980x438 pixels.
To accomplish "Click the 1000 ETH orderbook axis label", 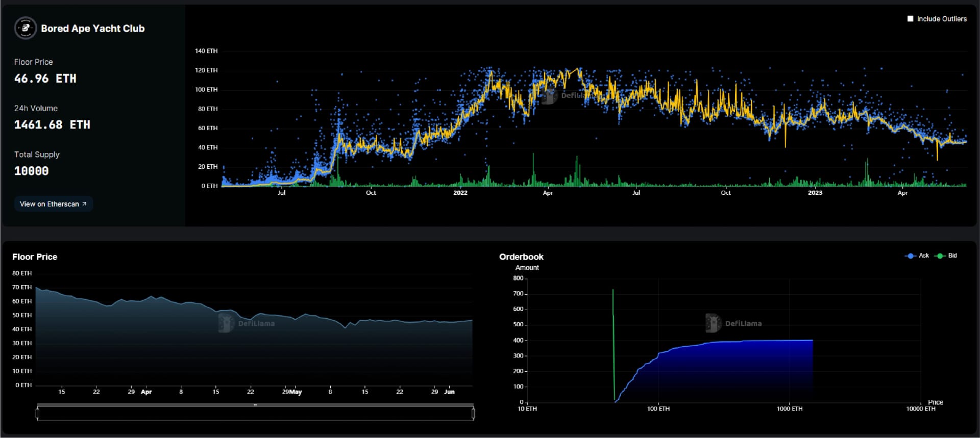I will tap(790, 409).
